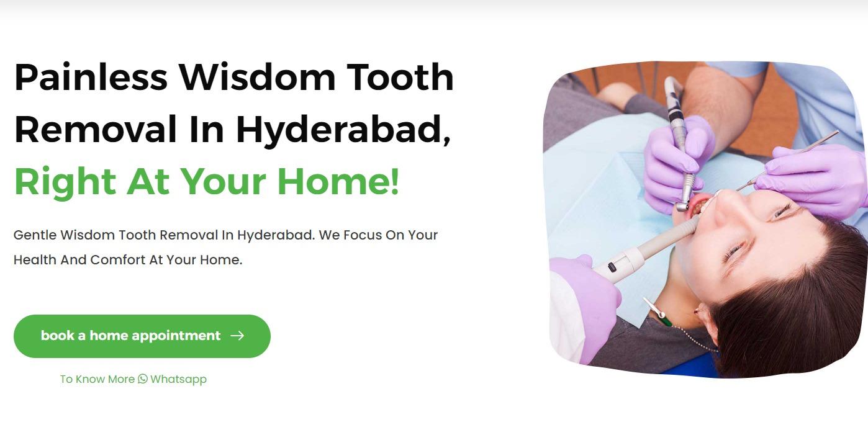The height and width of the screenshot is (448, 868).
Task: Click the word 'Whatsapp' beside the logo
Action: point(178,379)
